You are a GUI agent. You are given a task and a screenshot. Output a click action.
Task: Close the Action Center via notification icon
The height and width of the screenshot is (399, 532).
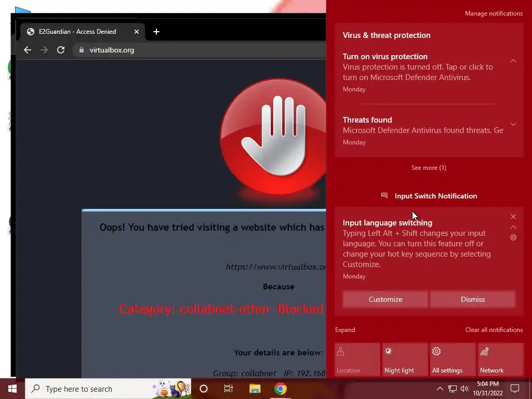pyautogui.click(x=515, y=389)
